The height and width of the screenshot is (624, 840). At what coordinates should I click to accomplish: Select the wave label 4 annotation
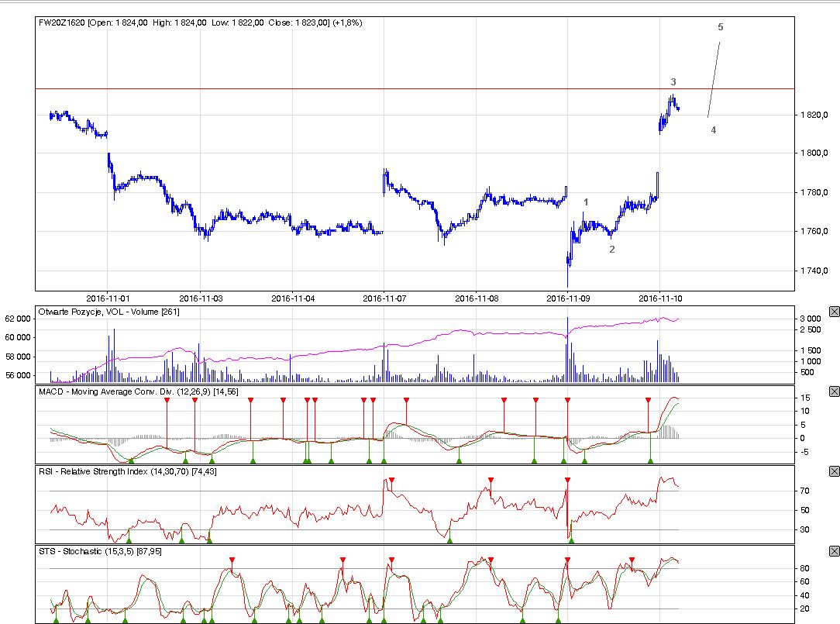pos(714,129)
